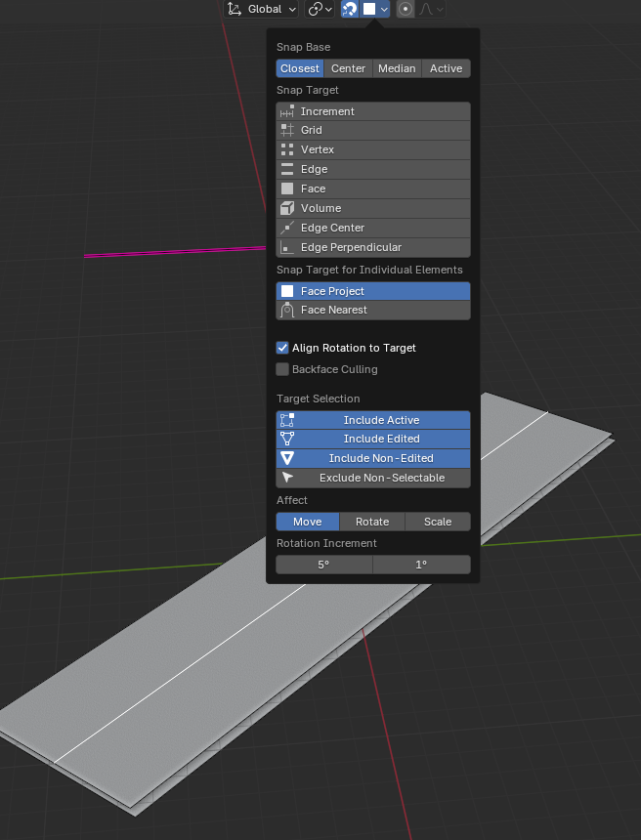Select Increment snap target
641x840 pixels.
tap(373, 111)
